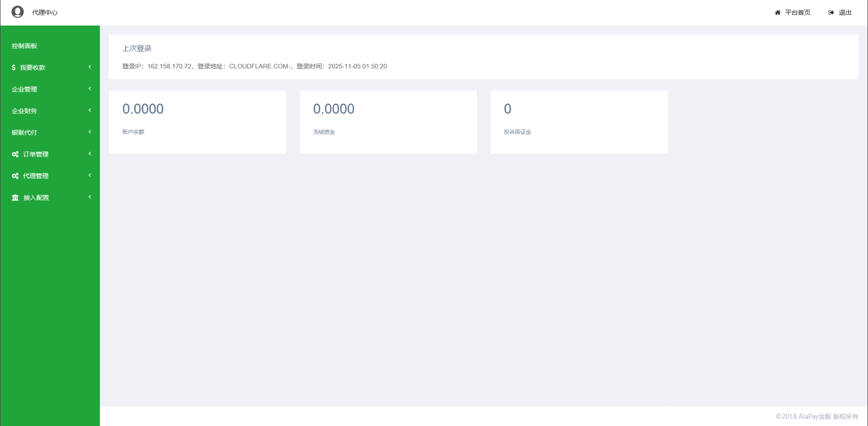The image size is (868, 426).
Task: Go to 平台首页 text link
Action: tap(798, 13)
